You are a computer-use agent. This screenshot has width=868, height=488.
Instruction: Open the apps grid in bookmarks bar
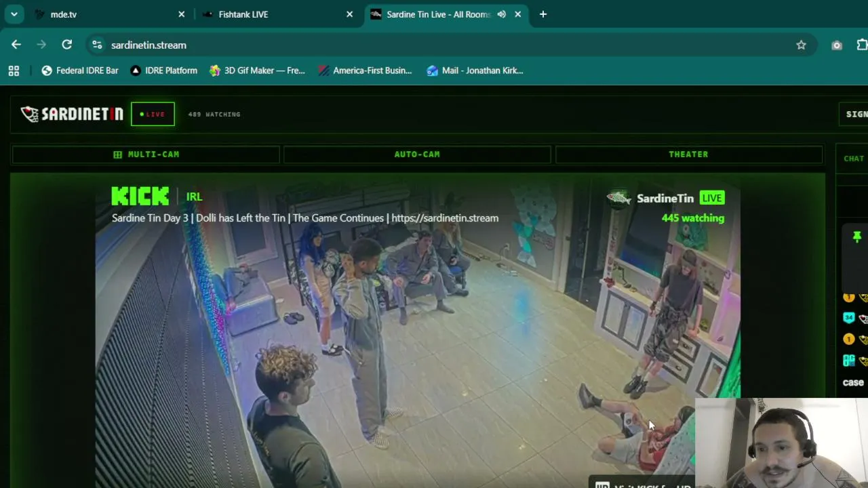14,70
